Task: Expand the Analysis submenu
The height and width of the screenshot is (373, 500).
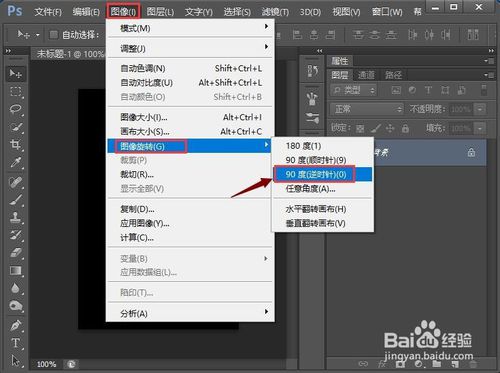Action: pos(190,313)
